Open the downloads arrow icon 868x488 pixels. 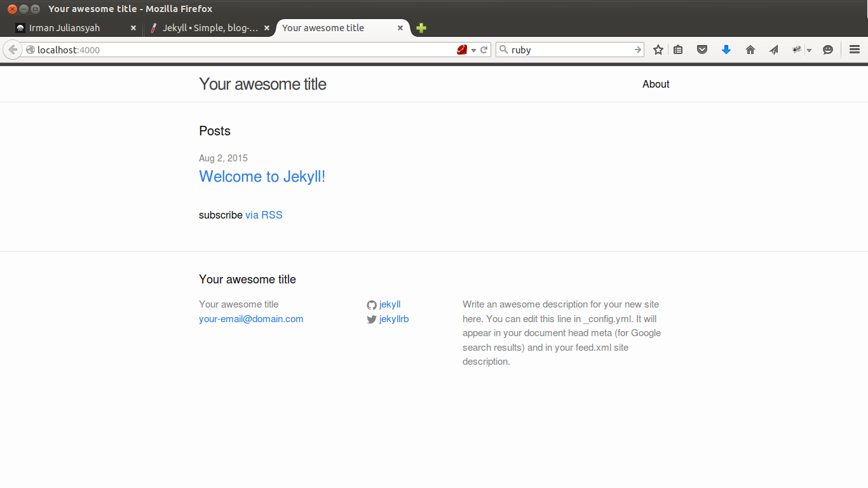coord(726,50)
